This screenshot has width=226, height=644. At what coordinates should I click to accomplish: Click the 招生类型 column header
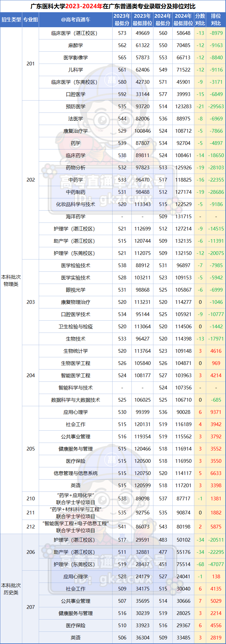11,20
